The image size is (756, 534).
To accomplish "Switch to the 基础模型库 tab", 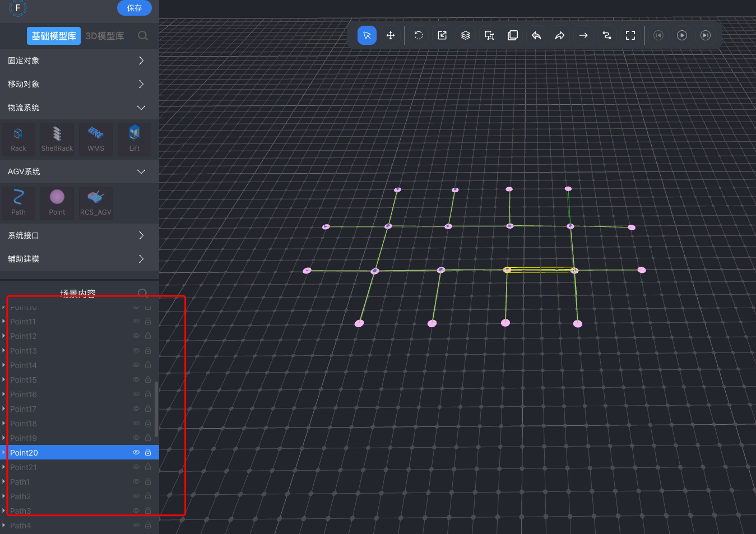I will 54,36.
